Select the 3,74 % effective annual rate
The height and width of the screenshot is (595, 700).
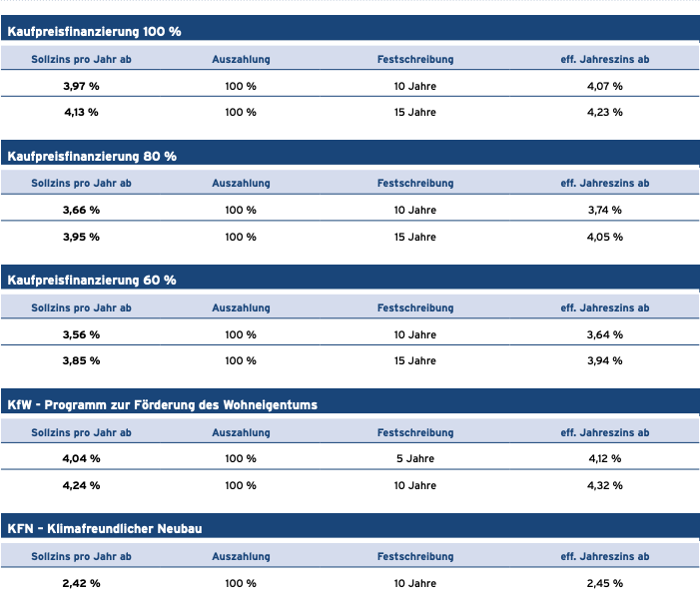(604, 211)
